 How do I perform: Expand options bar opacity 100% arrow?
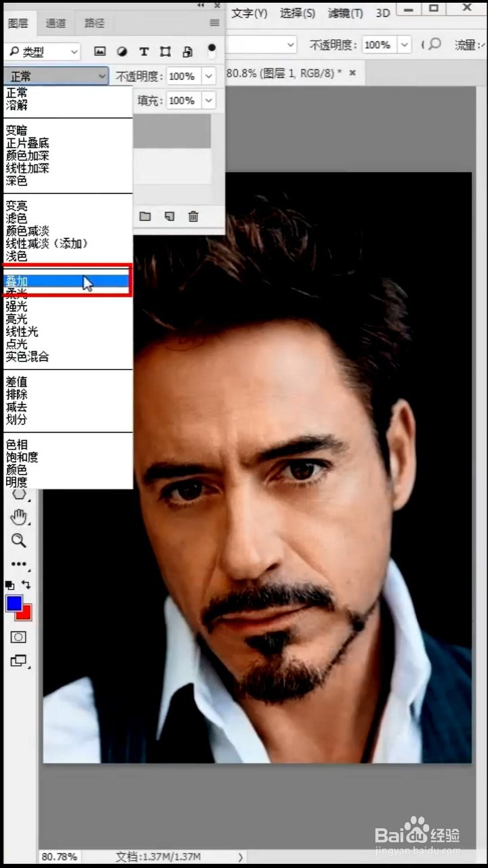point(405,45)
